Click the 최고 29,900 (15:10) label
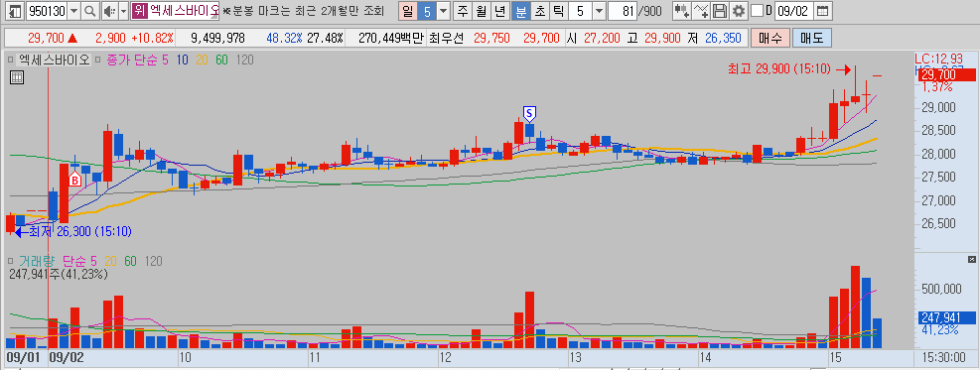Viewport: 980px width, 370px height. pyautogui.click(x=779, y=69)
